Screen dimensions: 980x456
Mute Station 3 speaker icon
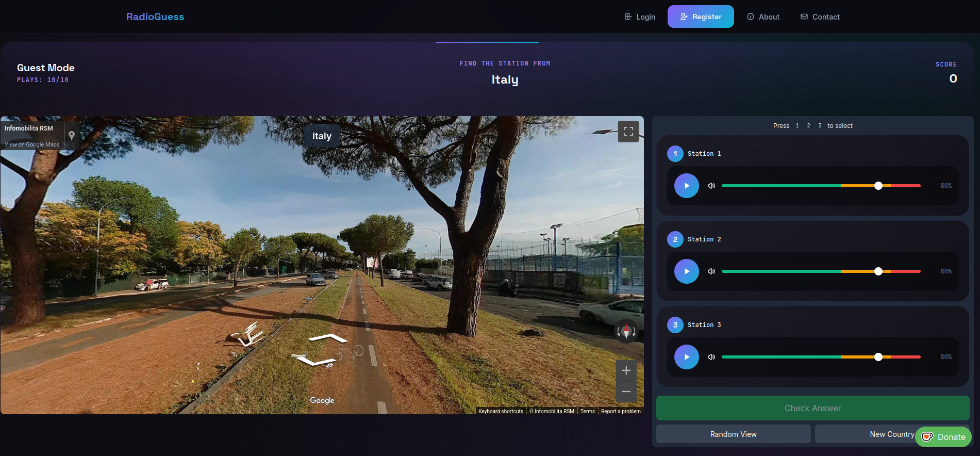[711, 357]
